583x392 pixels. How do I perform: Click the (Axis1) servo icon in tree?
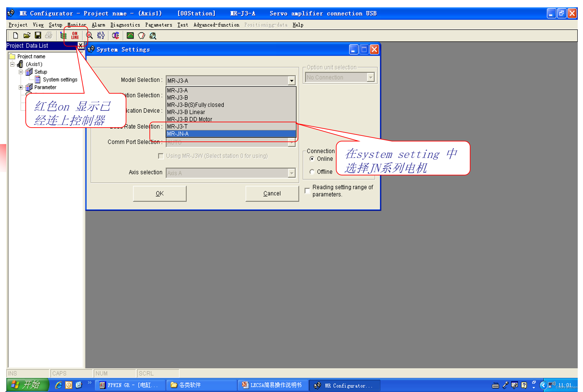pyautogui.click(x=20, y=64)
